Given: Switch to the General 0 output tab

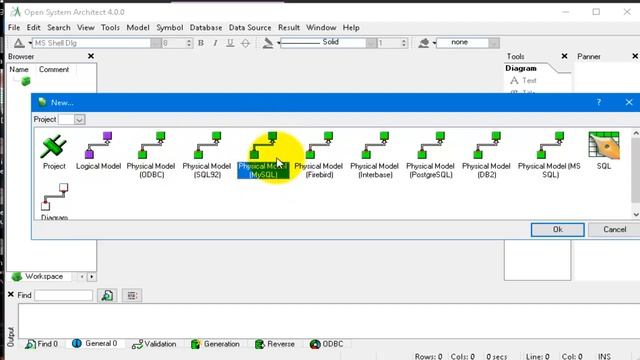Looking at the screenshot, I should [x=95, y=344].
